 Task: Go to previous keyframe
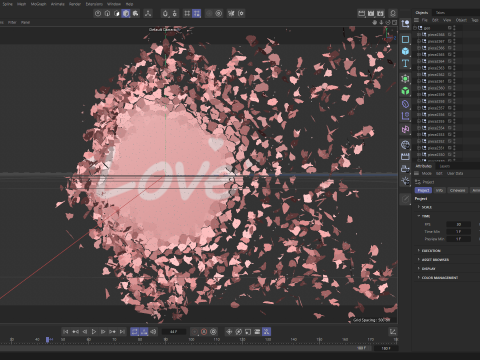[75, 332]
